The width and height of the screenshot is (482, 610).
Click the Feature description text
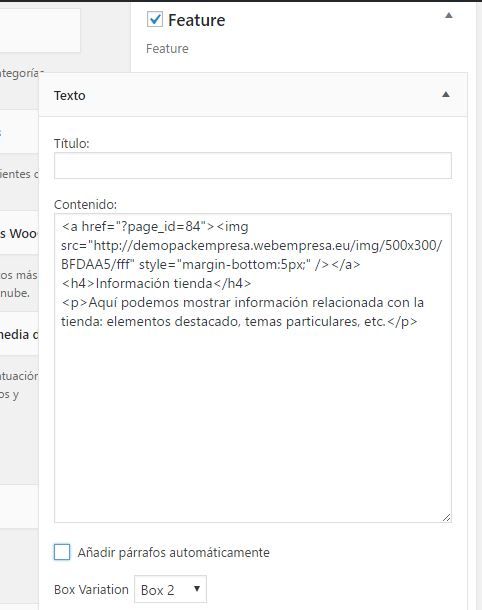(x=167, y=49)
